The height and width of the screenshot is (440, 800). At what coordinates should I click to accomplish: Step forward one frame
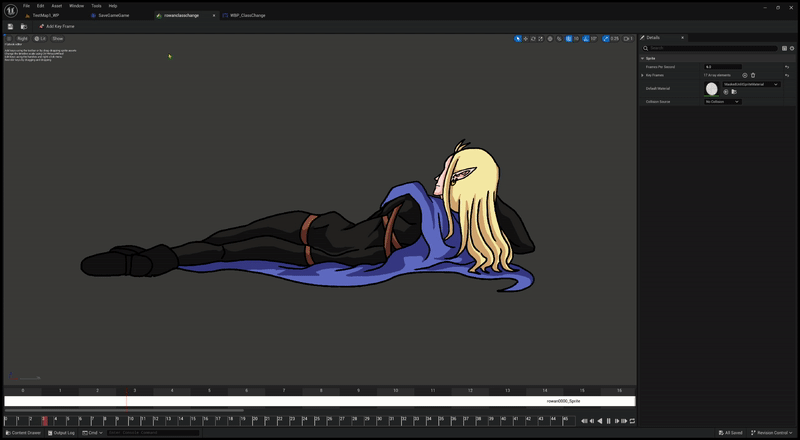click(x=617, y=421)
